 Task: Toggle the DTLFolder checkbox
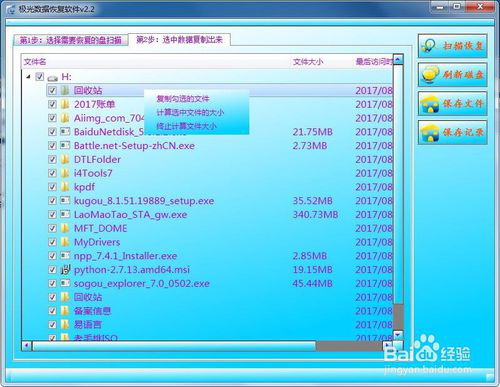52,159
